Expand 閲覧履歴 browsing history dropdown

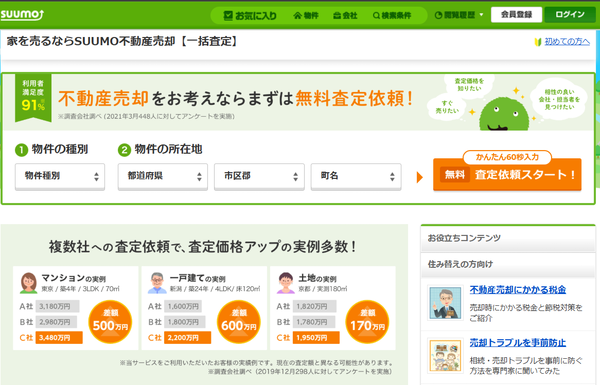pos(459,15)
